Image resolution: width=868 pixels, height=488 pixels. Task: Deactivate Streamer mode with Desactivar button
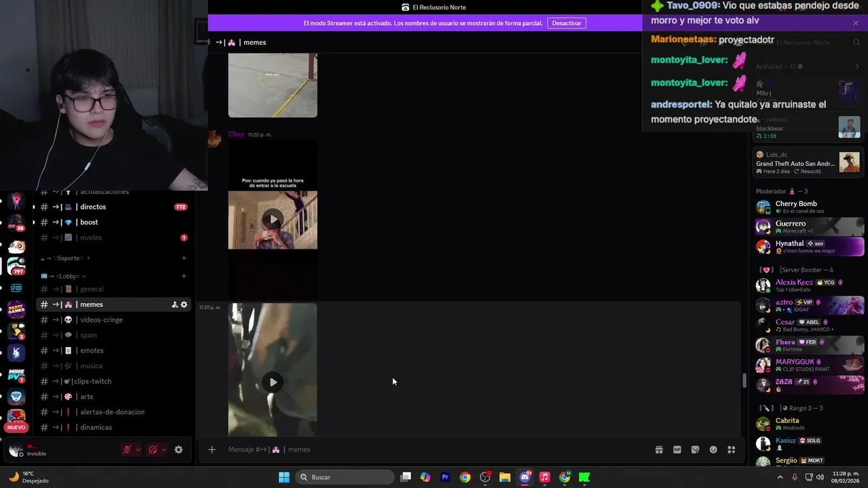click(566, 23)
